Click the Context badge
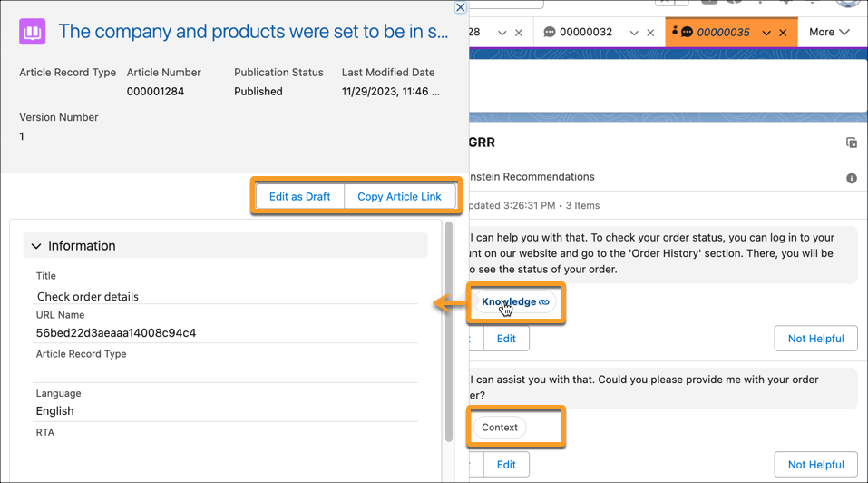Screen dimensions: 868x483 (500, 427)
